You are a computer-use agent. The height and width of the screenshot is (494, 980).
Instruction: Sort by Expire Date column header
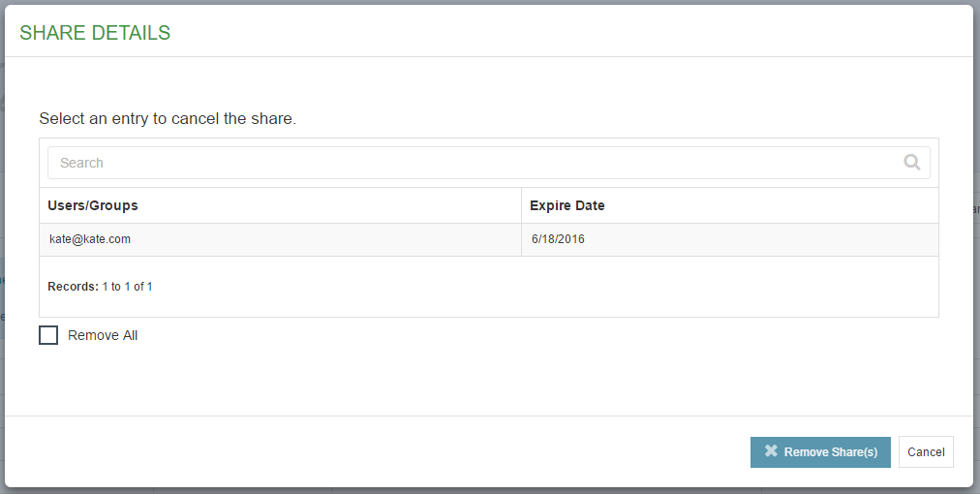(x=567, y=205)
